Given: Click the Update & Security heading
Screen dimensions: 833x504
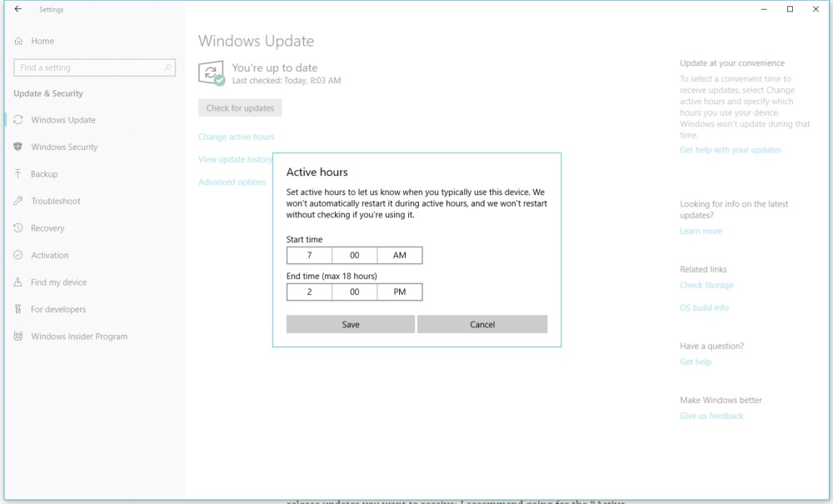Looking at the screenshot, I should 48,93.
